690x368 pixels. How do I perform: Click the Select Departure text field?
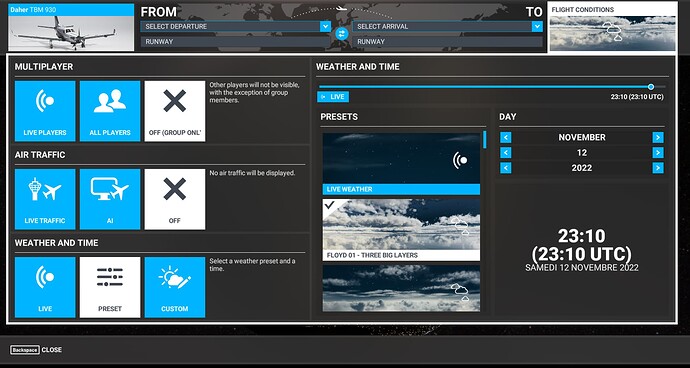pyautogui.click(x=230, y=26)
